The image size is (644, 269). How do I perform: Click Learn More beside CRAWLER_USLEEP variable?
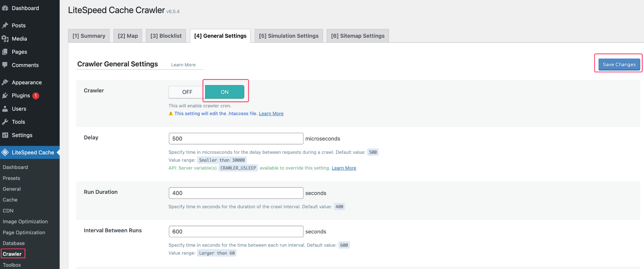point(344,168)
